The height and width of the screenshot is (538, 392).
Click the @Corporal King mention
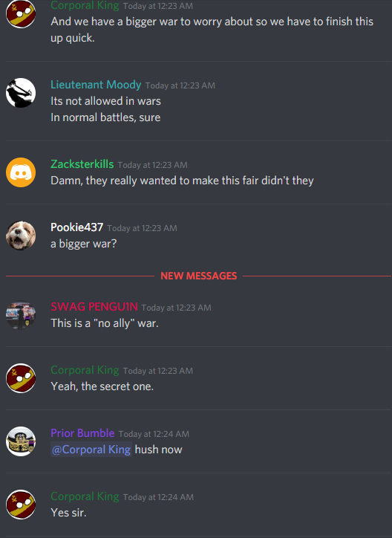tap(91, 450)
